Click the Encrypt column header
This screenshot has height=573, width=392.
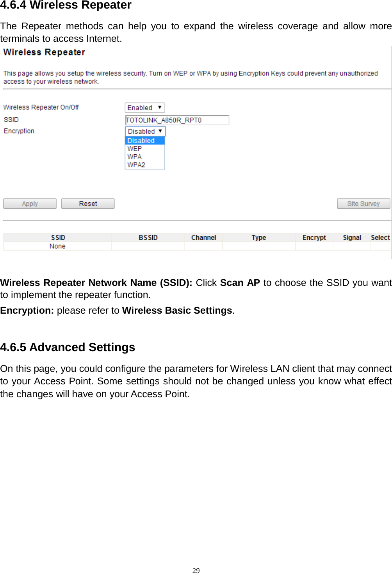(314, 237)
